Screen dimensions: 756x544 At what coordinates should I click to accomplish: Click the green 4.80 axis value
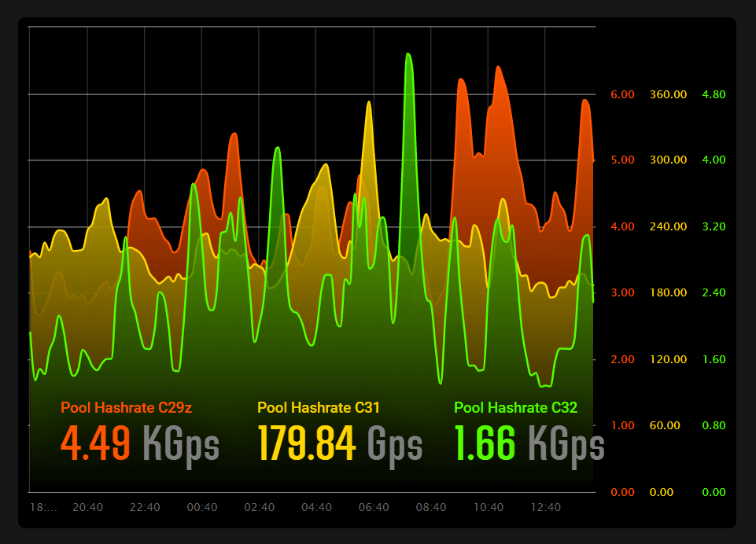tap(713, 94)
